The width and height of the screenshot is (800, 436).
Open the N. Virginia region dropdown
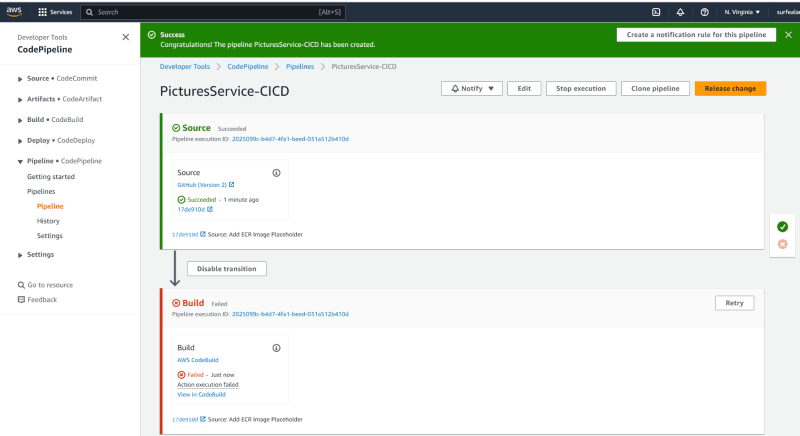click(742, 12)
